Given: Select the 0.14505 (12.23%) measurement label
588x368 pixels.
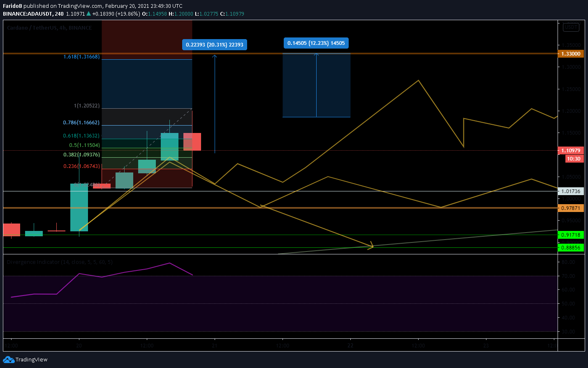Looking at the screenshot, I should pos(316,43).
